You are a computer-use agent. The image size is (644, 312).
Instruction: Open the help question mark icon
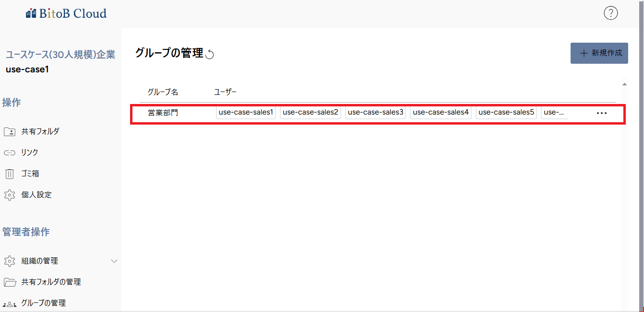point(610,13)
